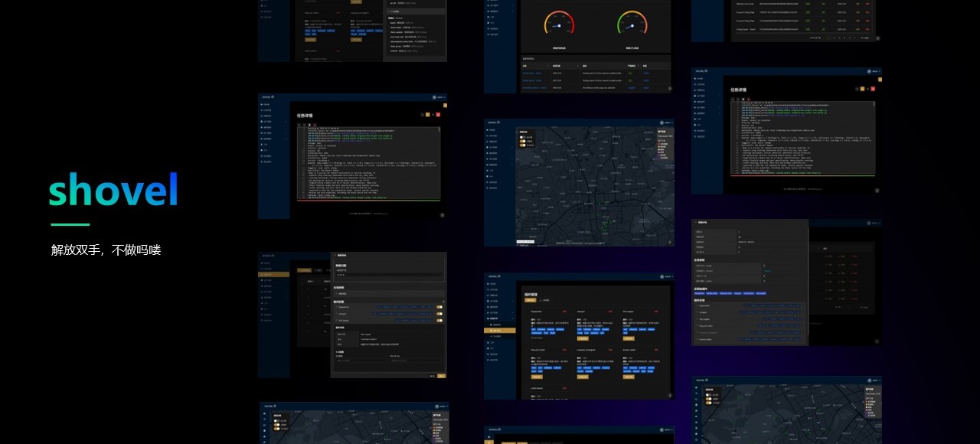Screen dimensions: 980x444
Task: Enable the switched-off layer toggle in center map window
Action: [x=524, y=138]
